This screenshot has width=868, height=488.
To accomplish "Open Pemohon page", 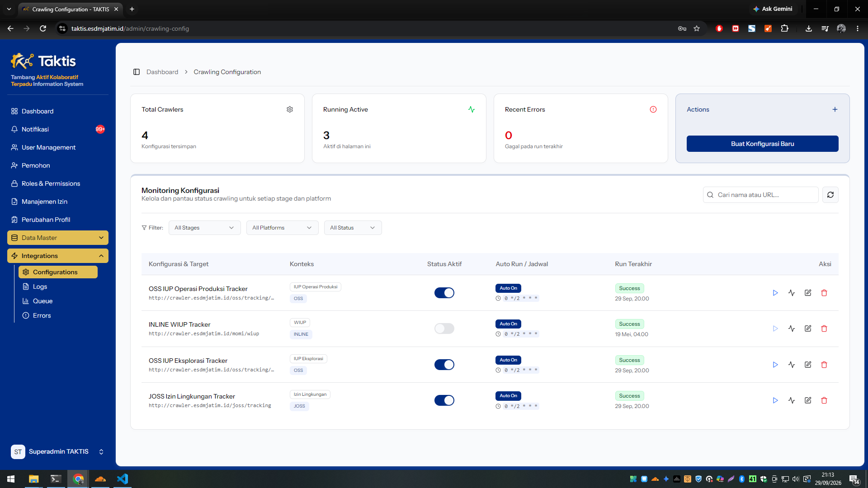I will click(58, 165).
